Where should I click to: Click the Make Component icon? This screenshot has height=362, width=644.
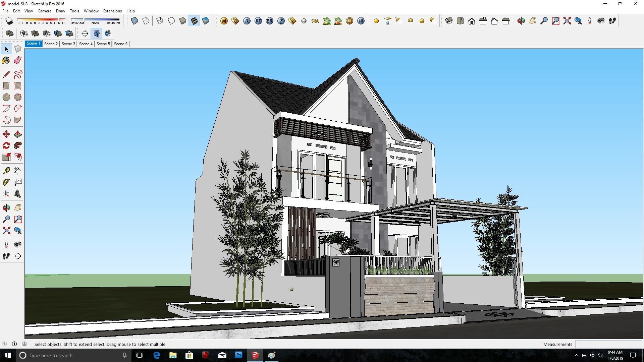point(18,49)
